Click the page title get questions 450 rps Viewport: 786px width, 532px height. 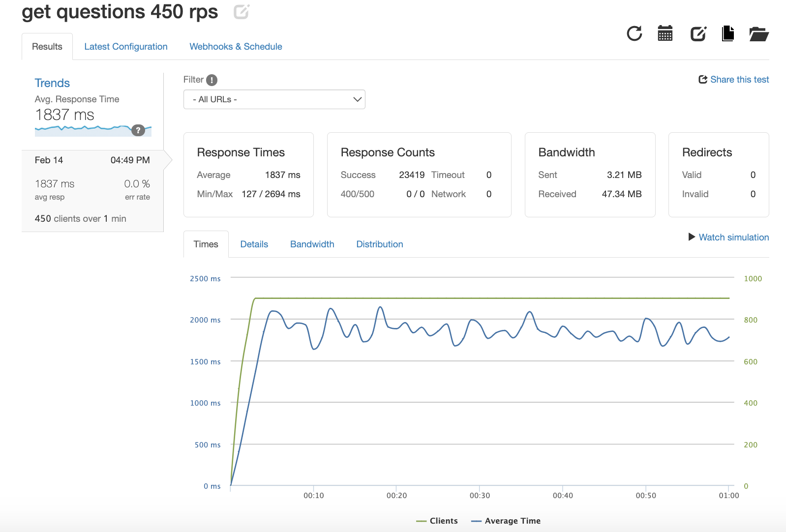point(120,12)
